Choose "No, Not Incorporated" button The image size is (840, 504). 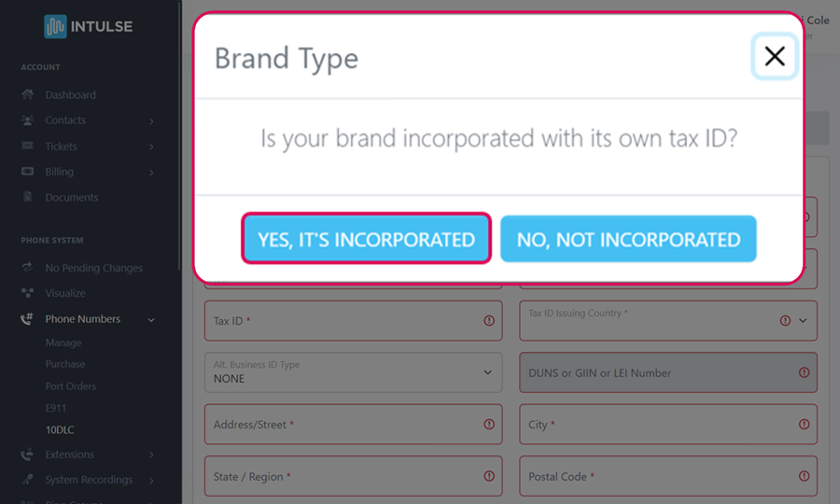coord(628,239)
